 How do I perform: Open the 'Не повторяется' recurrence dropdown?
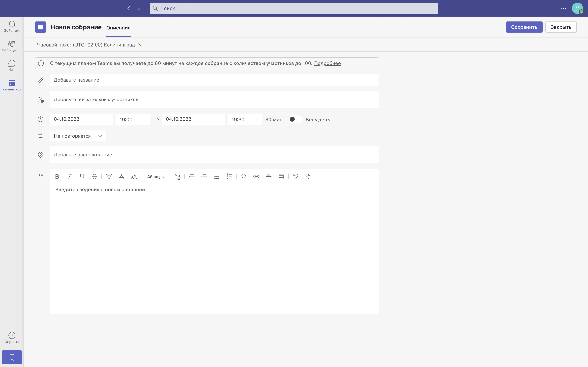point(78,136)
